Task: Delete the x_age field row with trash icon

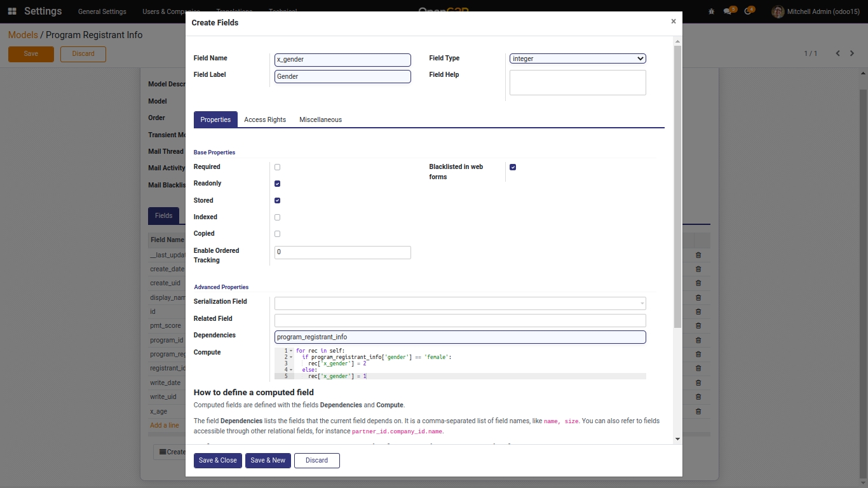Action: [698, 411]
